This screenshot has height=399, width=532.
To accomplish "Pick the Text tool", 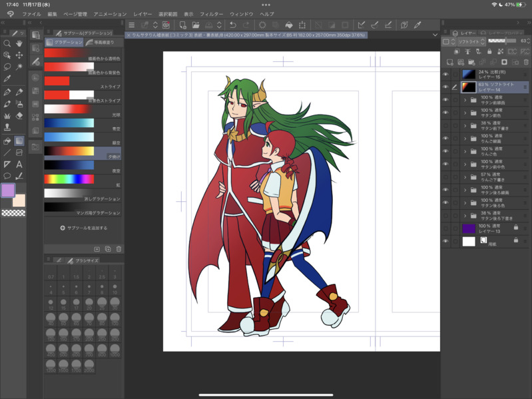I will click(x=19, y=164).
